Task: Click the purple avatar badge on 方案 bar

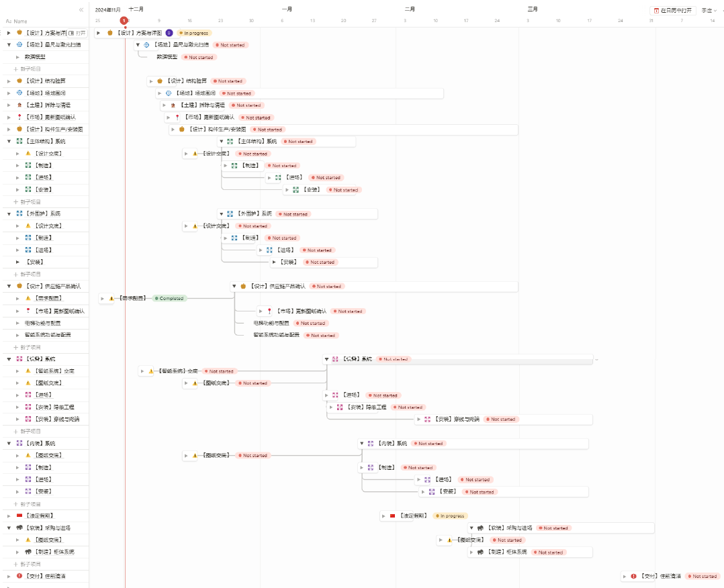Action: pyautogui.click(x=169, y=33)
